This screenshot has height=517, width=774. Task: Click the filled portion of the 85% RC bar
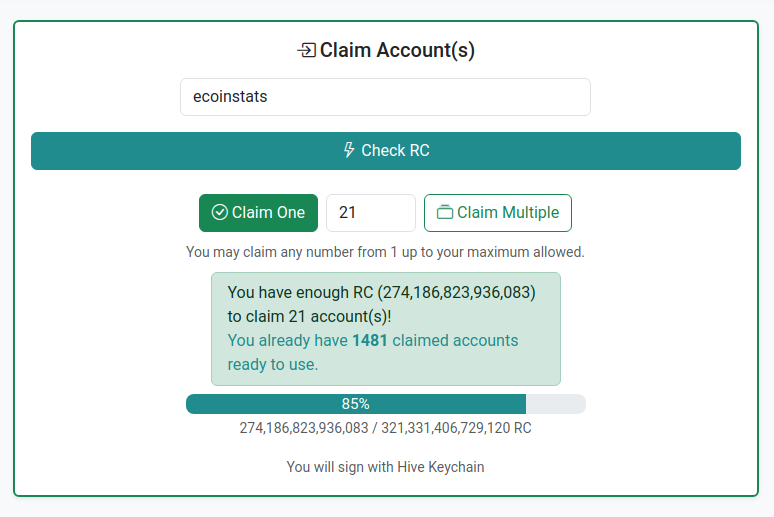coord(356,404)
